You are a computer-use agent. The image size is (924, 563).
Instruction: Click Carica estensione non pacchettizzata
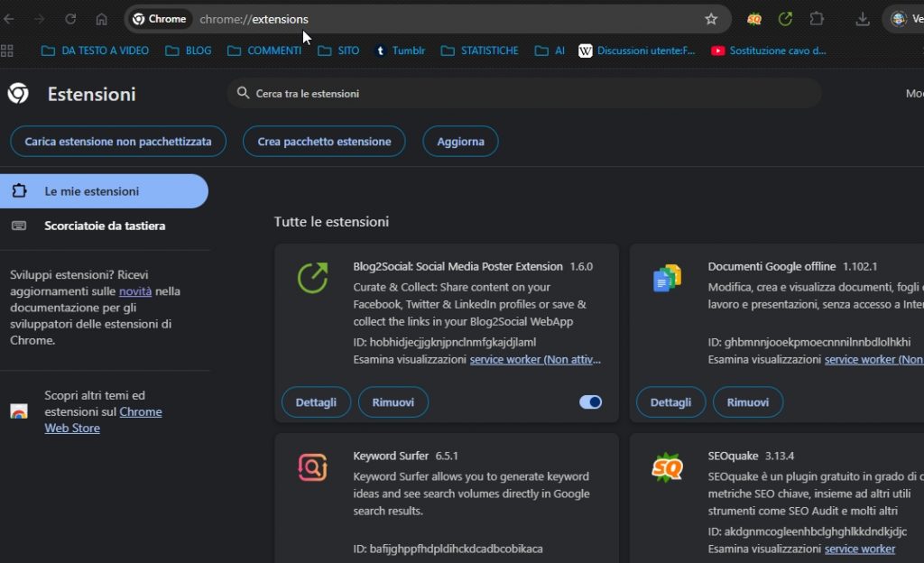click(x=118, y=142)
